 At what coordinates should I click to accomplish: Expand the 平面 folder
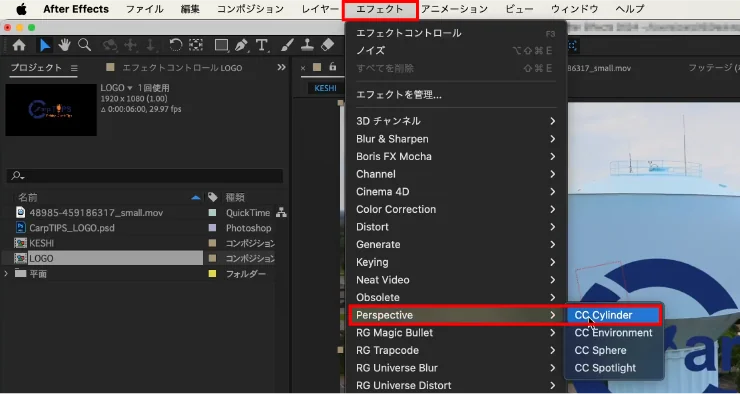coord(6,274)
